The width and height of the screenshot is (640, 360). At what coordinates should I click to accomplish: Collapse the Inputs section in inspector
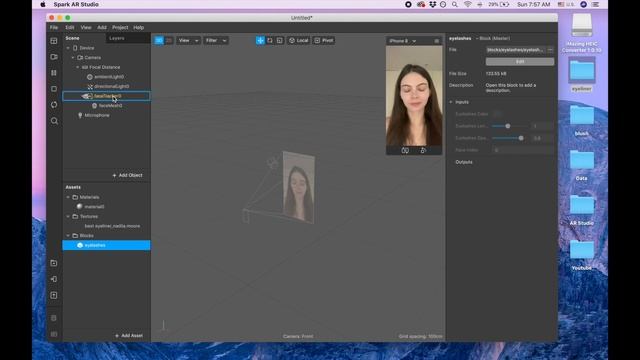click(x=451, y=102)
